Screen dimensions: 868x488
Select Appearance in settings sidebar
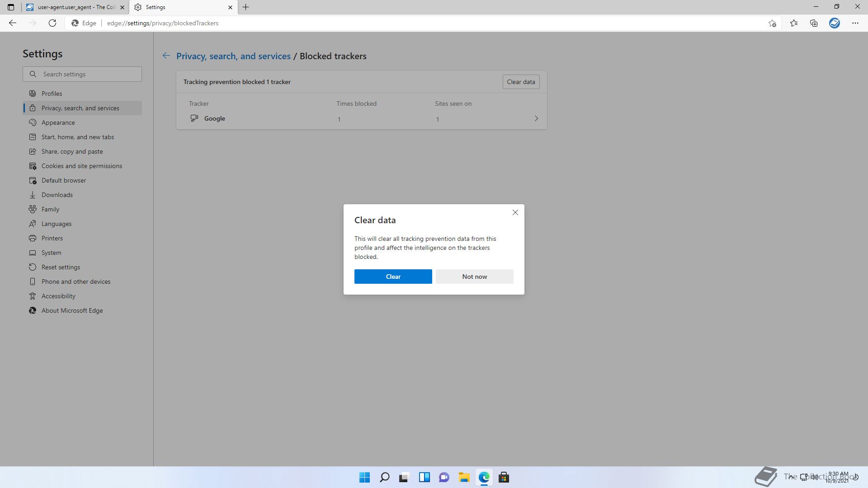pyautogui.click(x=58, y=122)
